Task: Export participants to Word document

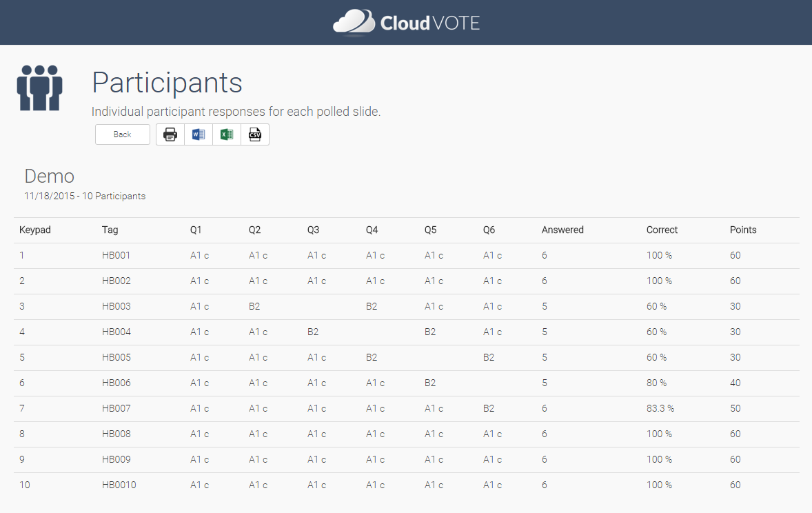Action: pyautogui.click(x=199, y=134)
